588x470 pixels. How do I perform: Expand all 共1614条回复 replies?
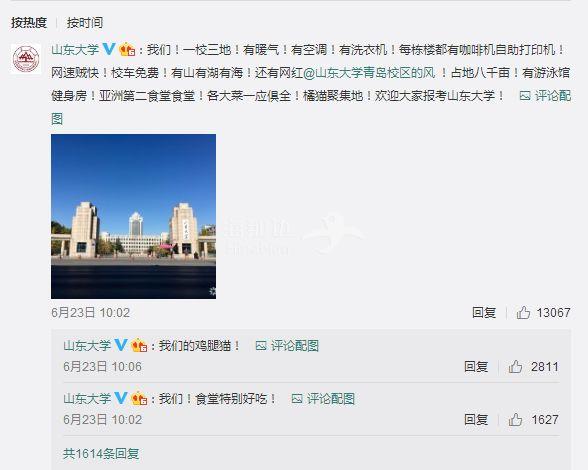tap(101, 453)
